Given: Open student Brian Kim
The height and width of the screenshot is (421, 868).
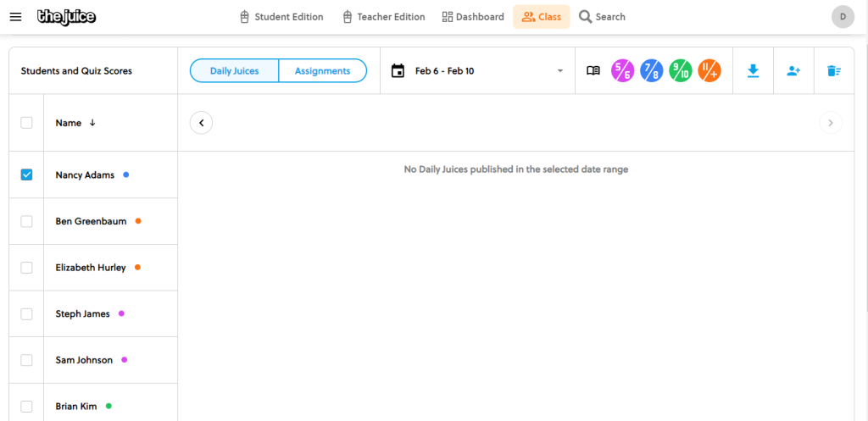Looking at the screenshot, I should coord(76,407).
